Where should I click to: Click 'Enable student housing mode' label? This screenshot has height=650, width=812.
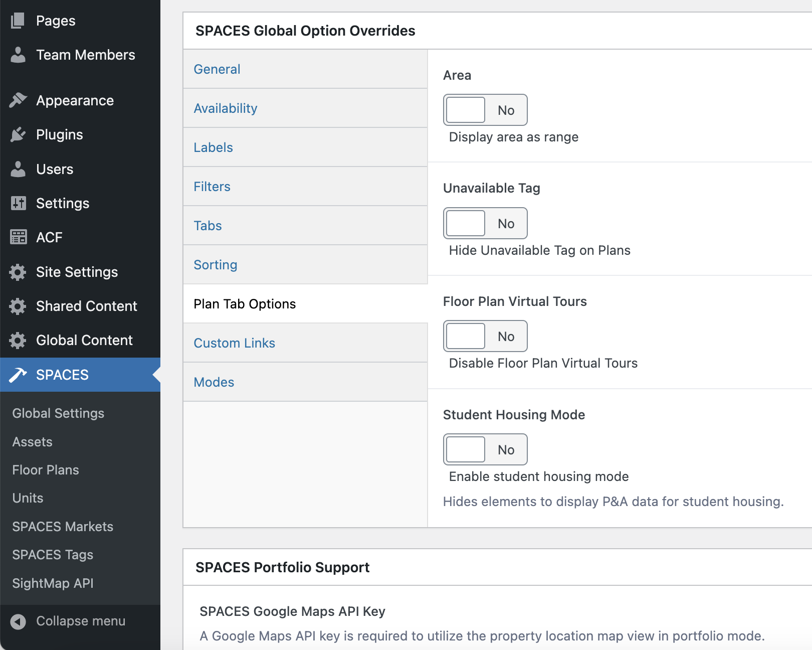539,476
